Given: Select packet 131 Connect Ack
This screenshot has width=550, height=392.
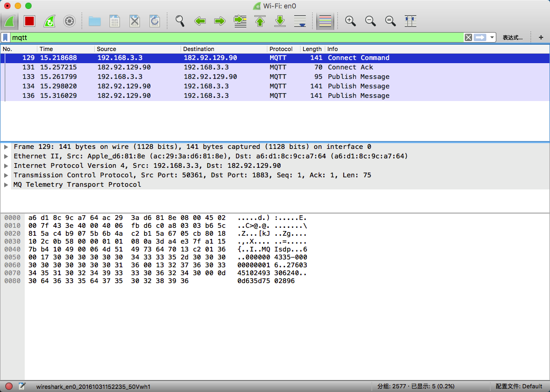Looking at the screenshot, I should click(275, 67).
